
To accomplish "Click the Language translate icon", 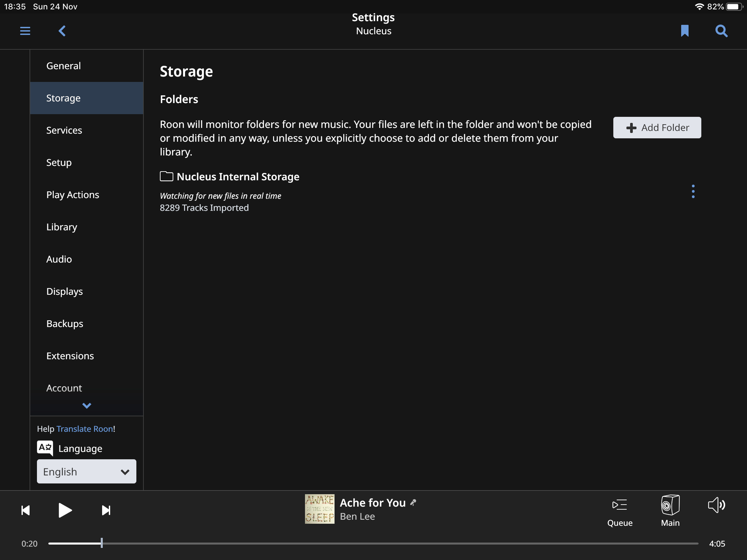I will (45, 448).
